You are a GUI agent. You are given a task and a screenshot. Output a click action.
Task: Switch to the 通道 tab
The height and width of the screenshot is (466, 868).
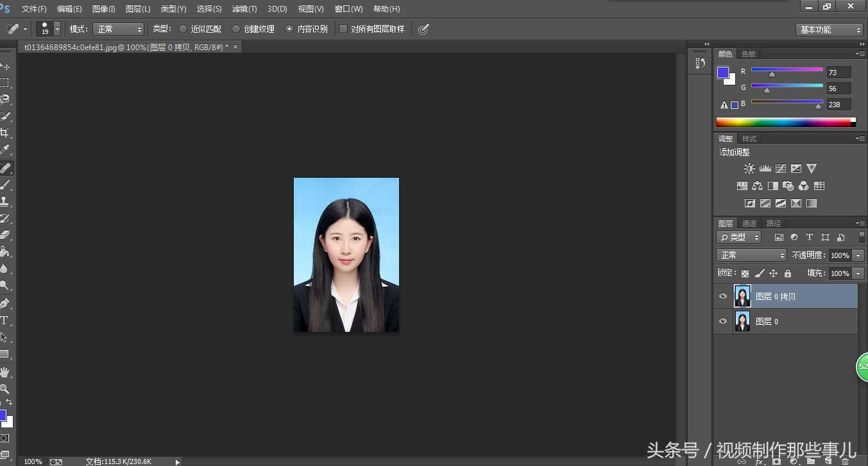click(749, 223)
